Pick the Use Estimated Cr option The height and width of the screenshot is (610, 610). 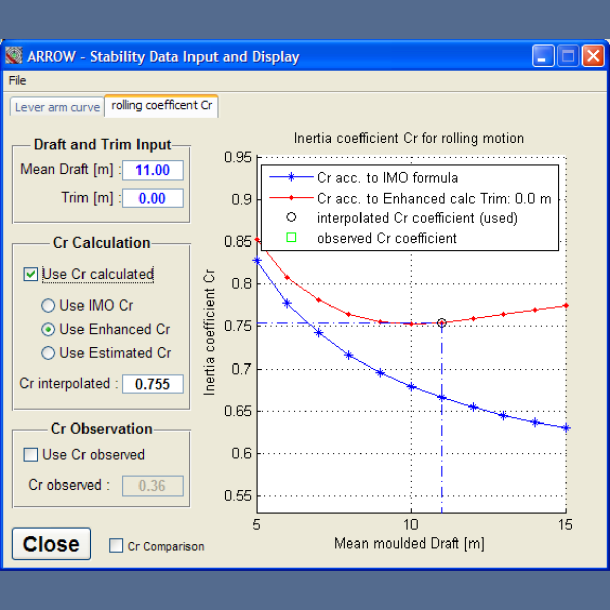point(47,353)
